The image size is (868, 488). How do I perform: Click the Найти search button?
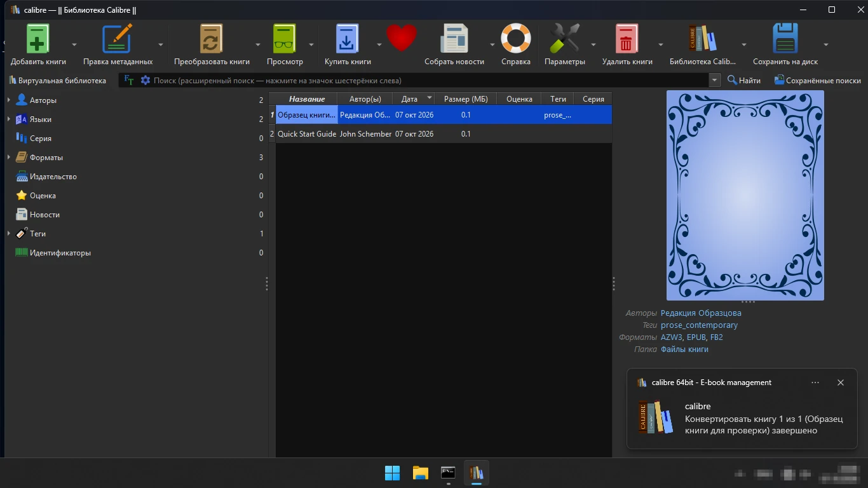click(744, 81)
